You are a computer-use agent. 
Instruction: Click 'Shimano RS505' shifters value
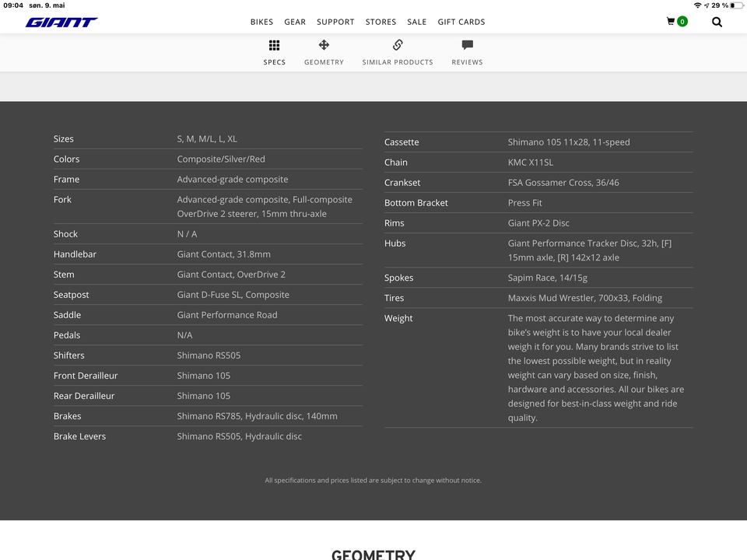coord(209,355)
